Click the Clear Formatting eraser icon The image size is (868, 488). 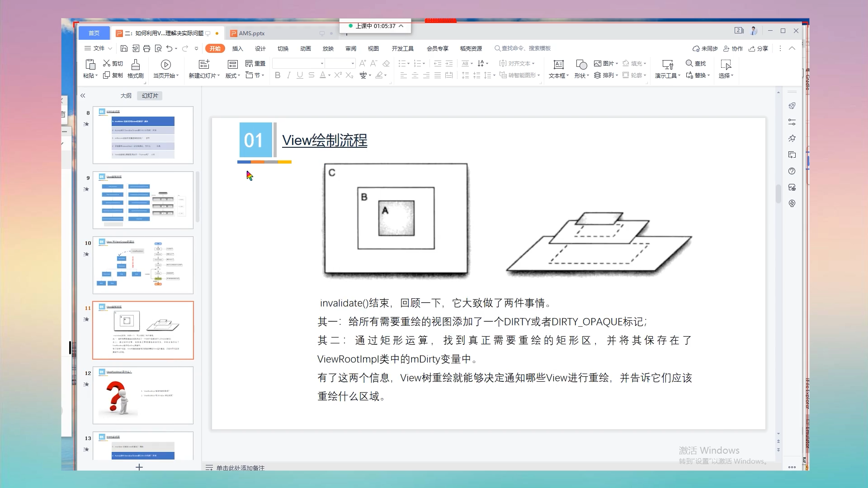386,64
